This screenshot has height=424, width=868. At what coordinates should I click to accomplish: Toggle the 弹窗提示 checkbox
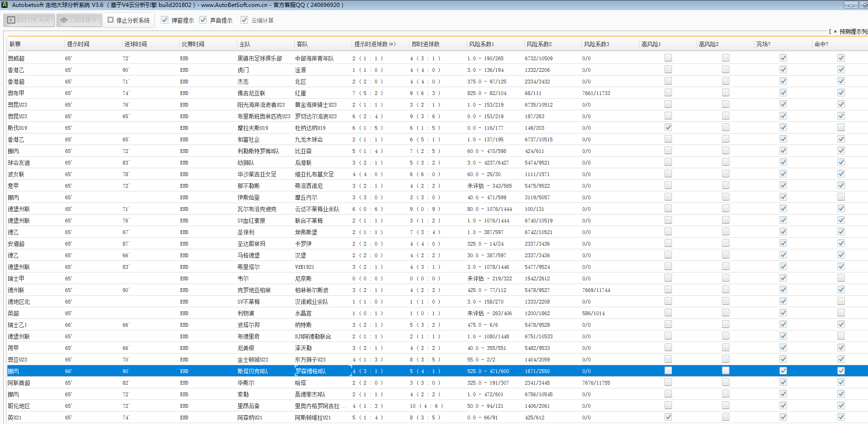(165, 20)
